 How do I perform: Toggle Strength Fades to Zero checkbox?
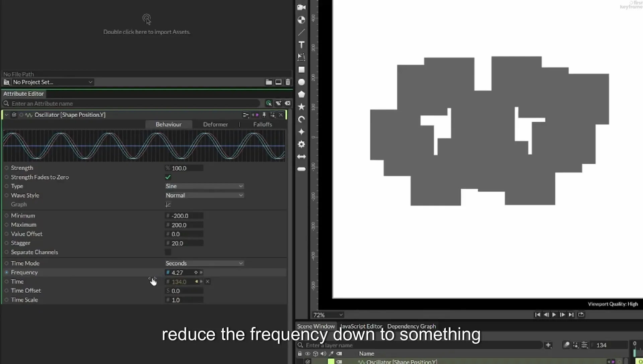click(168, 177)
